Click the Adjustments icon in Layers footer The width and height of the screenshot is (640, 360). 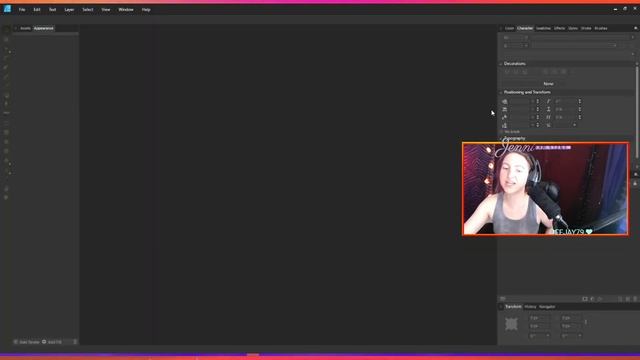pos(593,299)
